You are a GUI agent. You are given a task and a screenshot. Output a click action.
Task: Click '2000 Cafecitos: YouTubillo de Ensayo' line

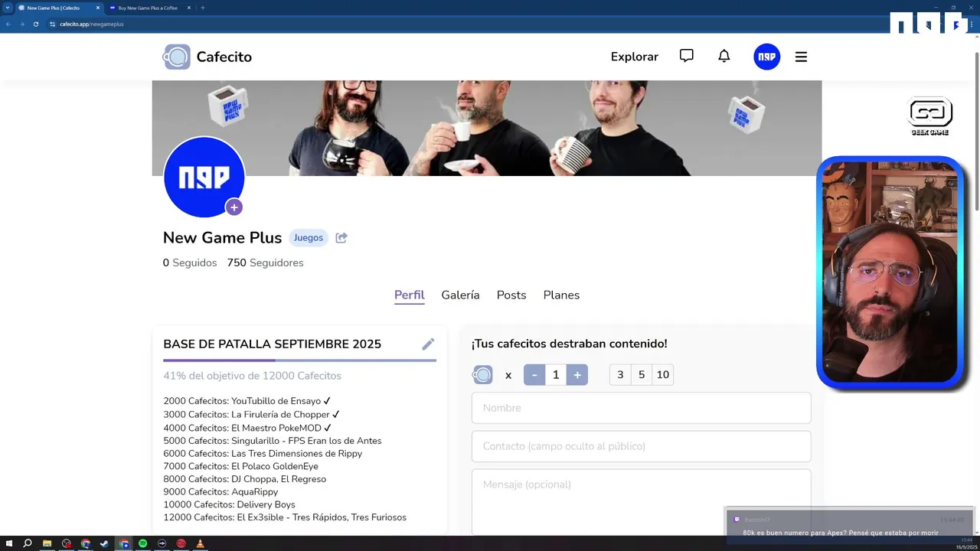tap(247, 401)
